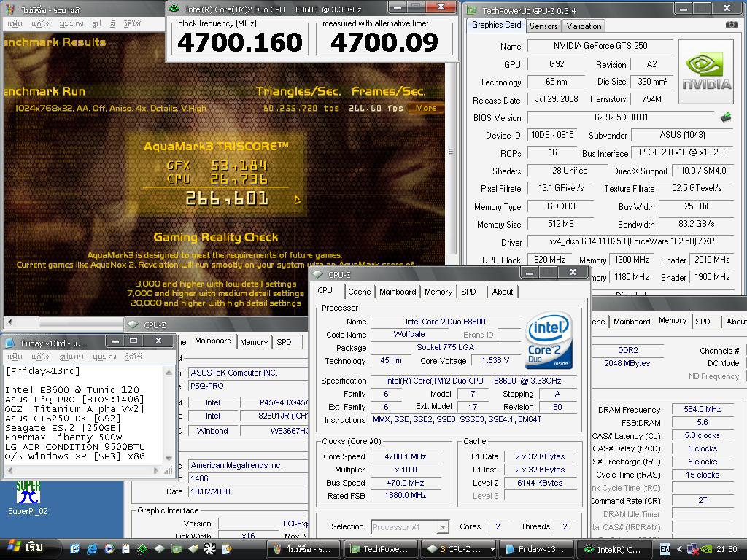Viewport: 747px width, 560px height.
Task: Open the รูป (Image) menu in Paint
Action: [97, 23]
